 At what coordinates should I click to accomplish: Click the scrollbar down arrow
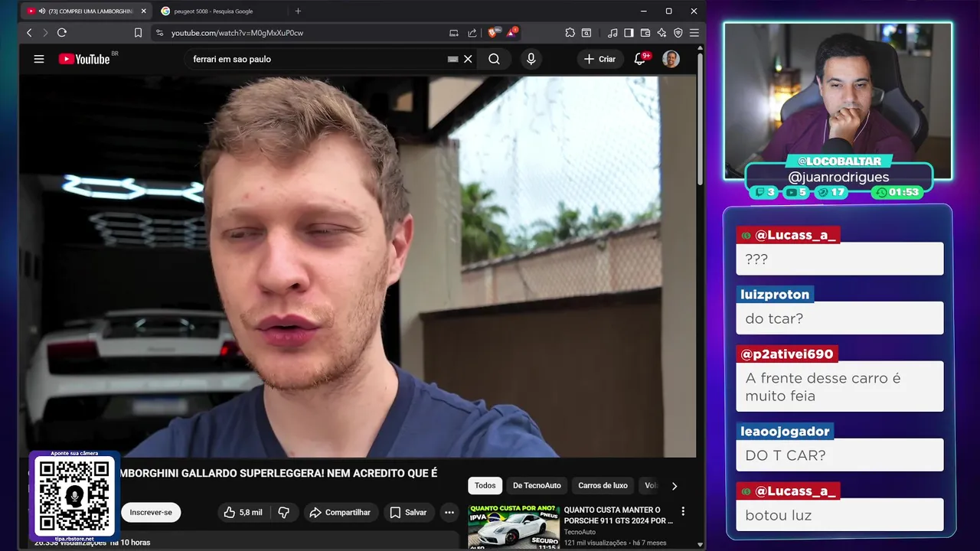pos(700,544)
